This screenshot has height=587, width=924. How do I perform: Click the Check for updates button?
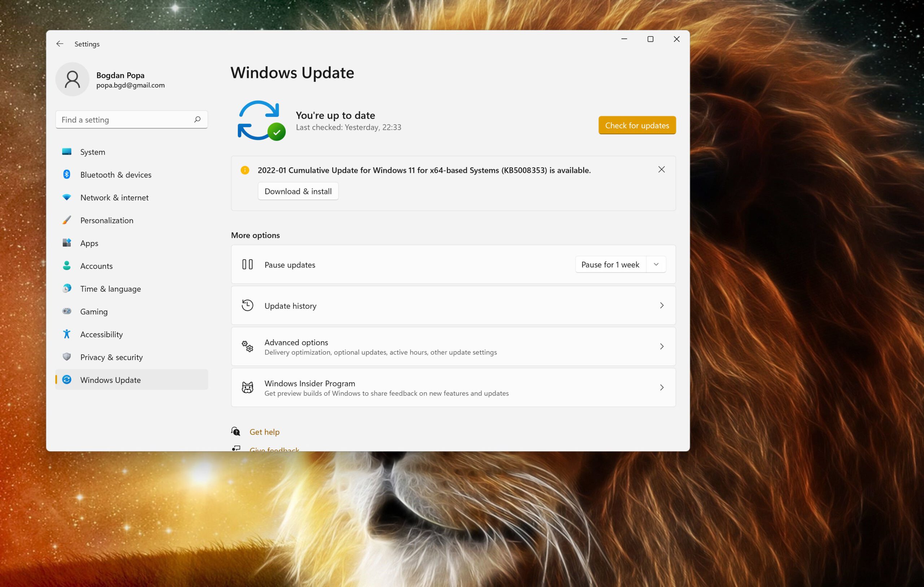(x=637, y=125)
